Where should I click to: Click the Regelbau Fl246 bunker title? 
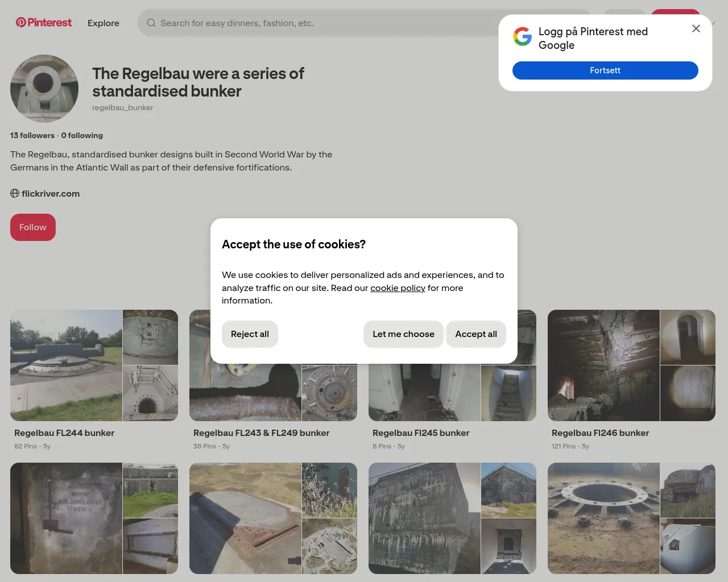(x=600, y=433)
